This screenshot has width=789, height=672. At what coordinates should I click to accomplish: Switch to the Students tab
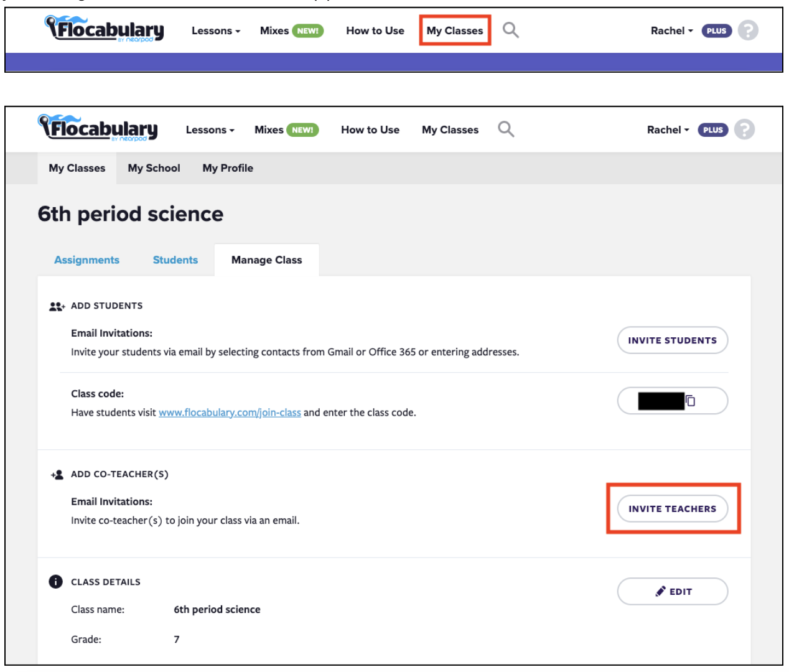(175, 260)
